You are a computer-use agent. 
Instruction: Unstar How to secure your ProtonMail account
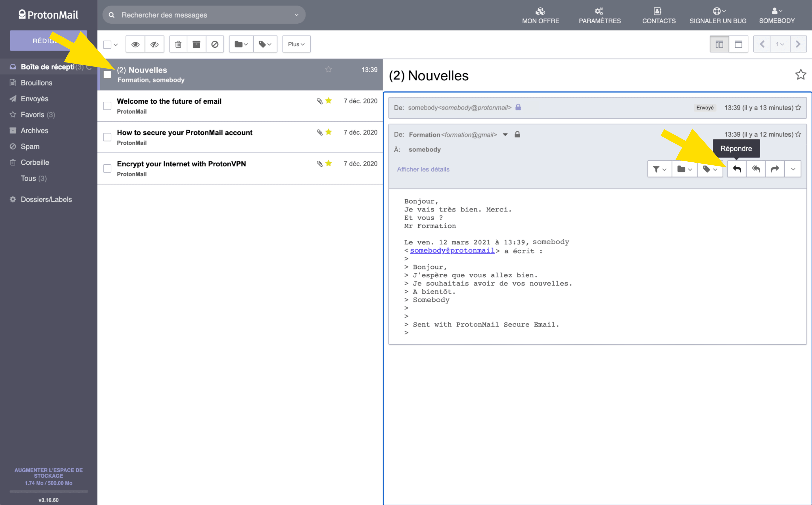(x=329, y=132)
